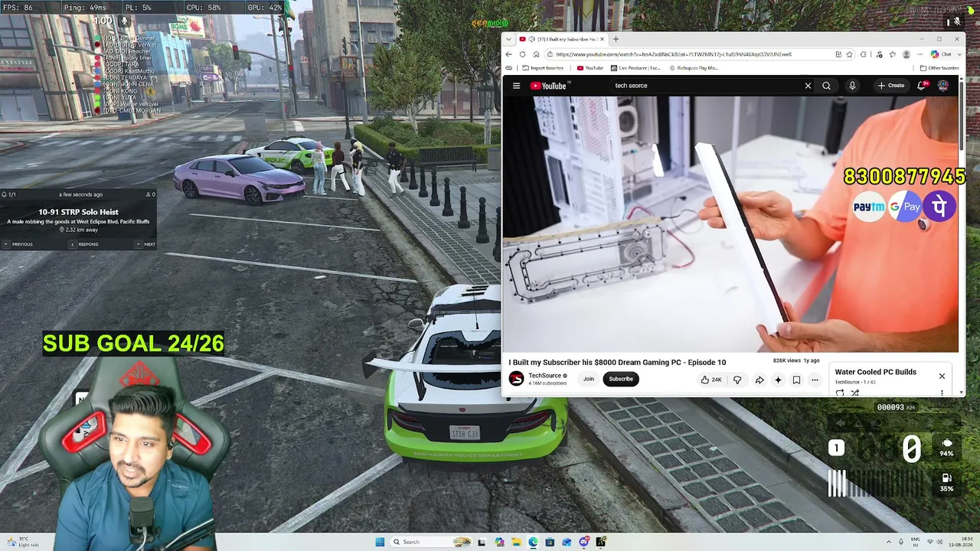Click the 'Water Cooled PC Builds' playlist title
The image size is (980, 551).
875,372
